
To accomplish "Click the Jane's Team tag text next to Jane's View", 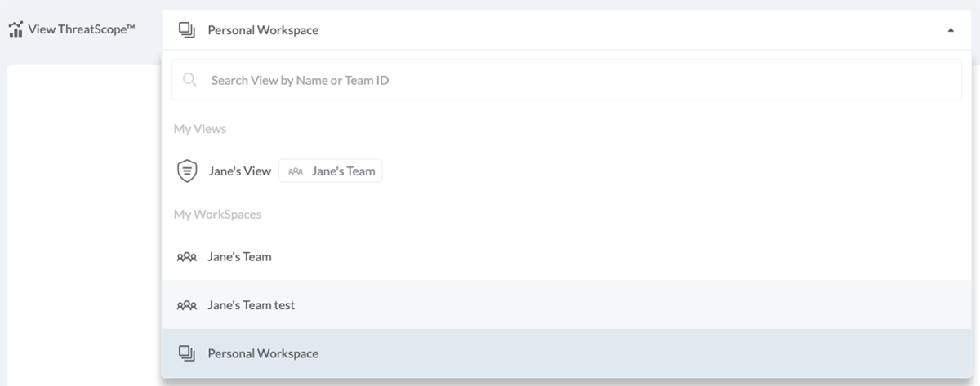I will [x=343, y=171].
